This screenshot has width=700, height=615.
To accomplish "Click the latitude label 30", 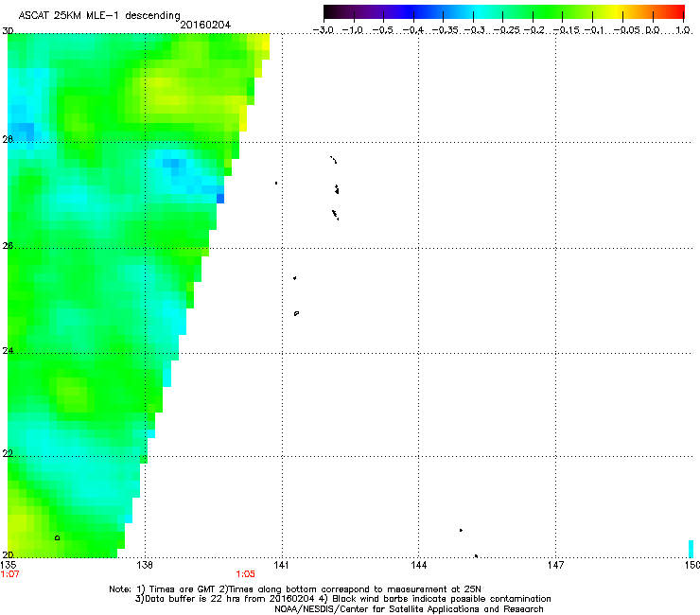I will click(x=8, y=31).
